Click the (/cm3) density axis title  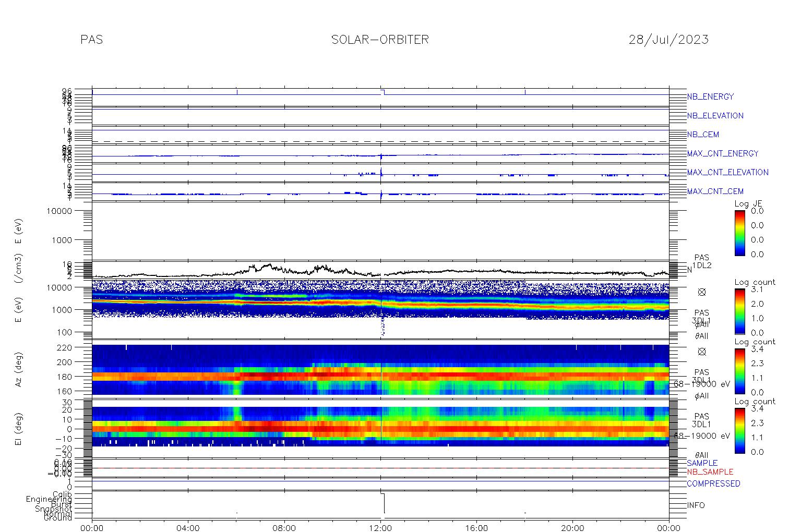(18, 269)
